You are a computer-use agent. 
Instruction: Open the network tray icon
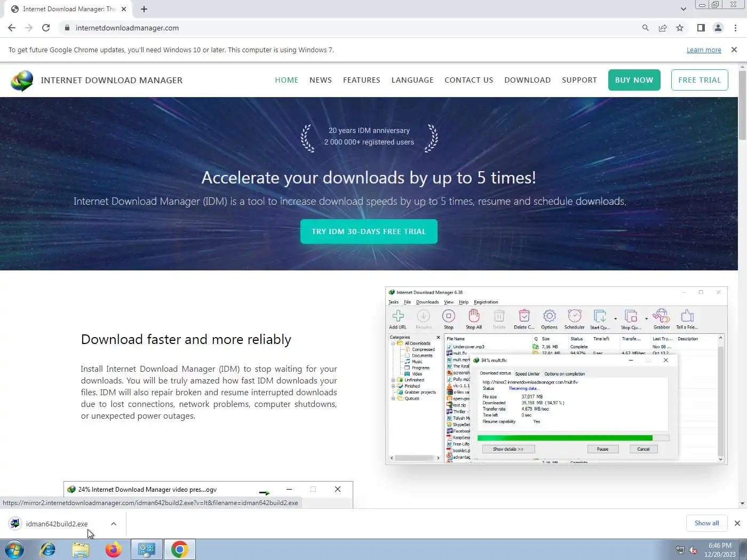point(680,550)
